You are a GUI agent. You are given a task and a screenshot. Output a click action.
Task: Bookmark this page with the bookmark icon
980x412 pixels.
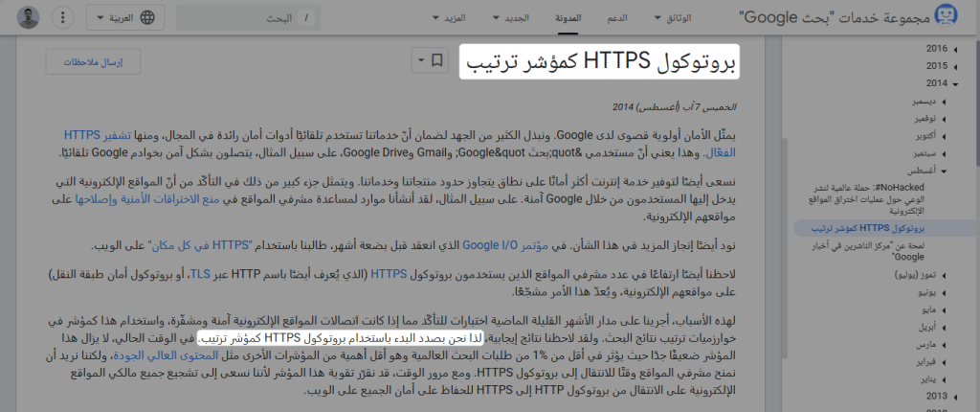[x=438, y=60]
